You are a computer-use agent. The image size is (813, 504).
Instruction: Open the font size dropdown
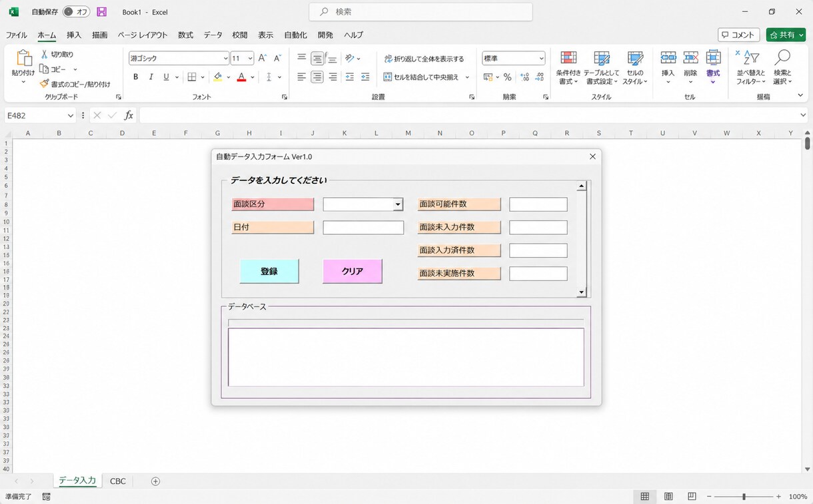tap(250, 59)
